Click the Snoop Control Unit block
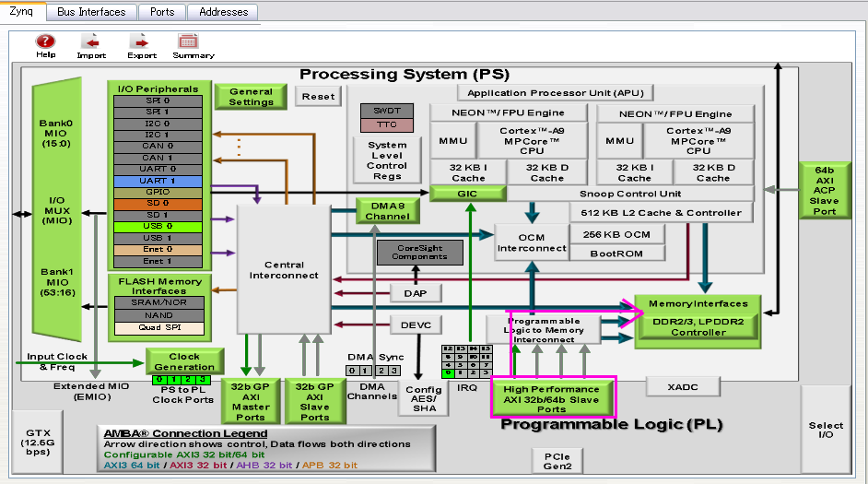The image size is (868, 484). pos(630,194)
